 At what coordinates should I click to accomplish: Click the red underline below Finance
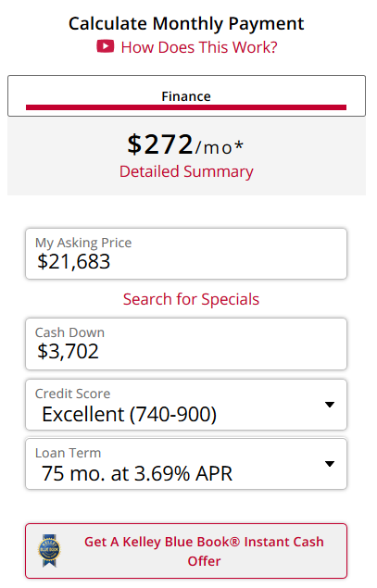tap(186, 107)
